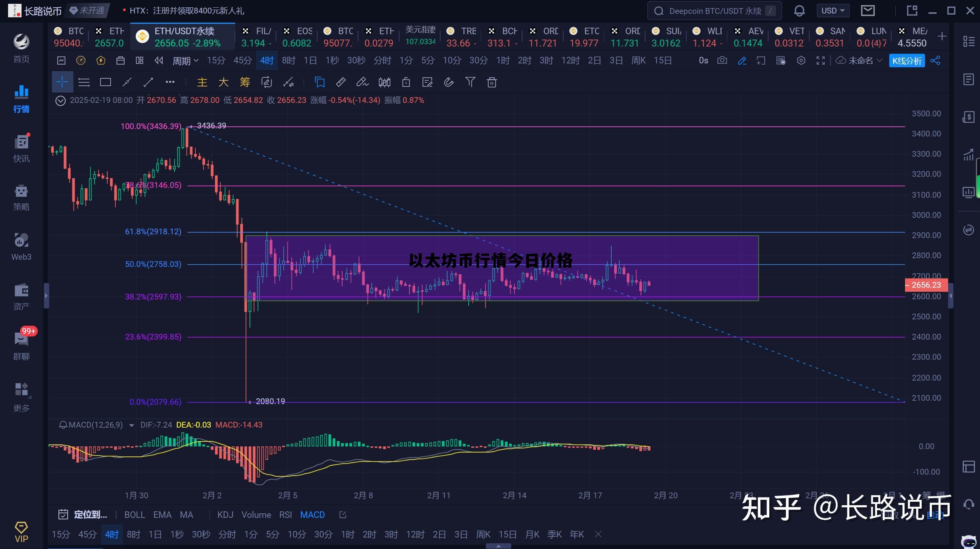Toggle the 筹 chip distribution overlay
Screen dimensions: 980x549
click(245, 82)
